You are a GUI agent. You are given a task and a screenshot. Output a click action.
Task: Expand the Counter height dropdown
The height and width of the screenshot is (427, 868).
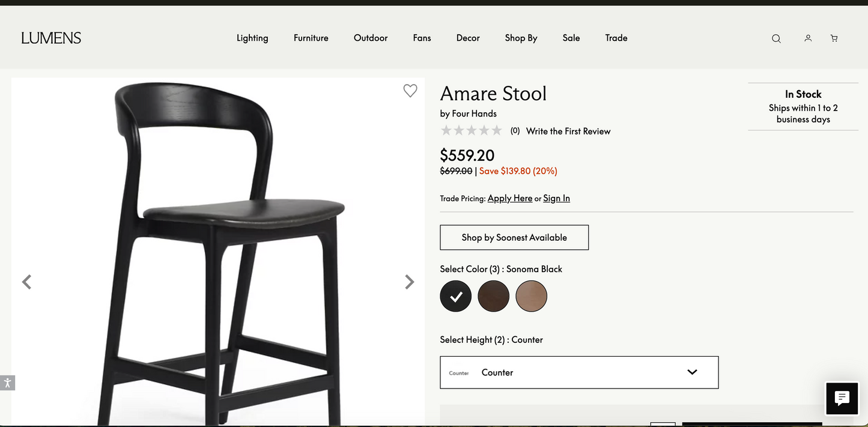[x=579, y=372]
